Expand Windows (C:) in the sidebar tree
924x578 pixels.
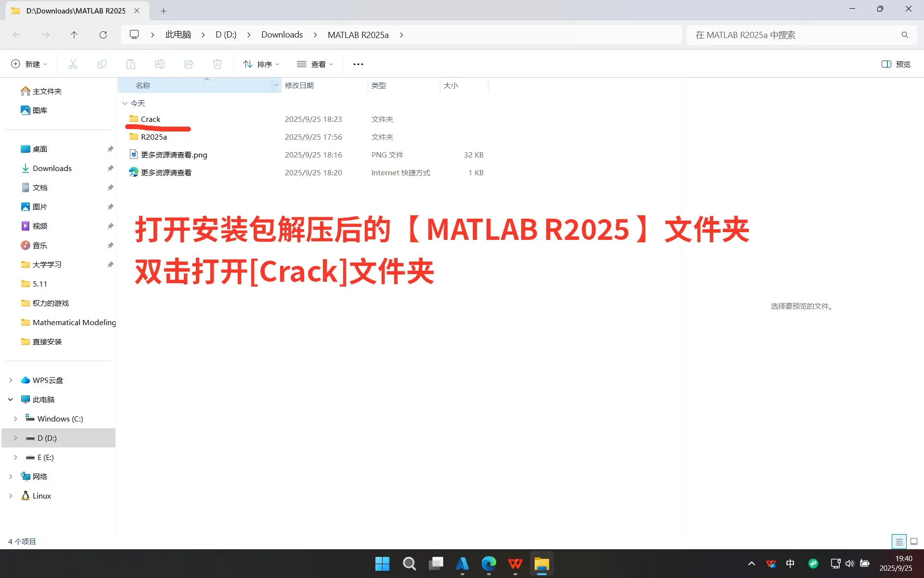coord(16,419)
